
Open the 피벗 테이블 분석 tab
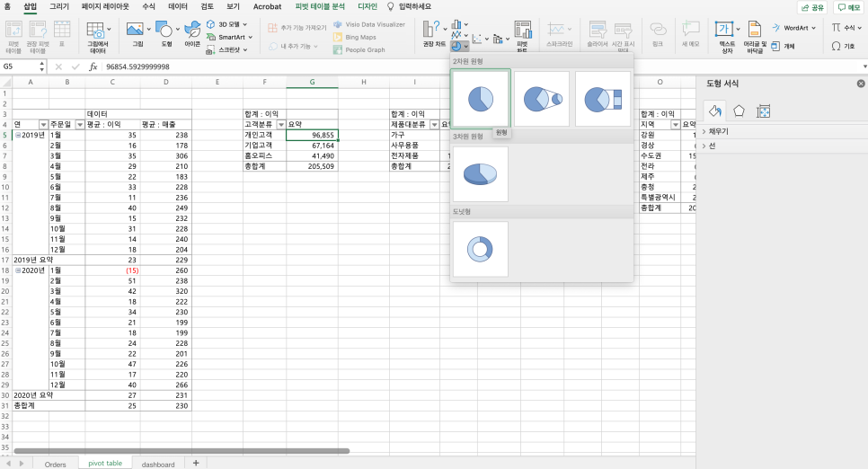pos(319,6)
